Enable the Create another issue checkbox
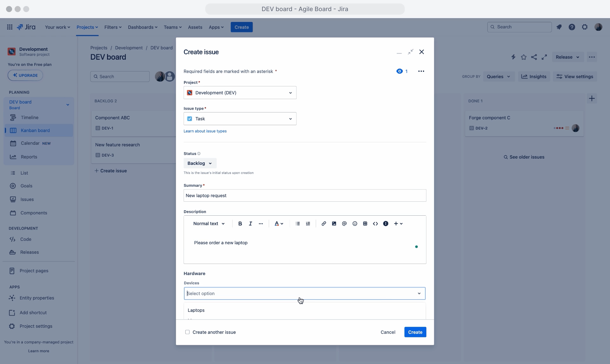Screen dimensions: 610x364 click(187, 332)
